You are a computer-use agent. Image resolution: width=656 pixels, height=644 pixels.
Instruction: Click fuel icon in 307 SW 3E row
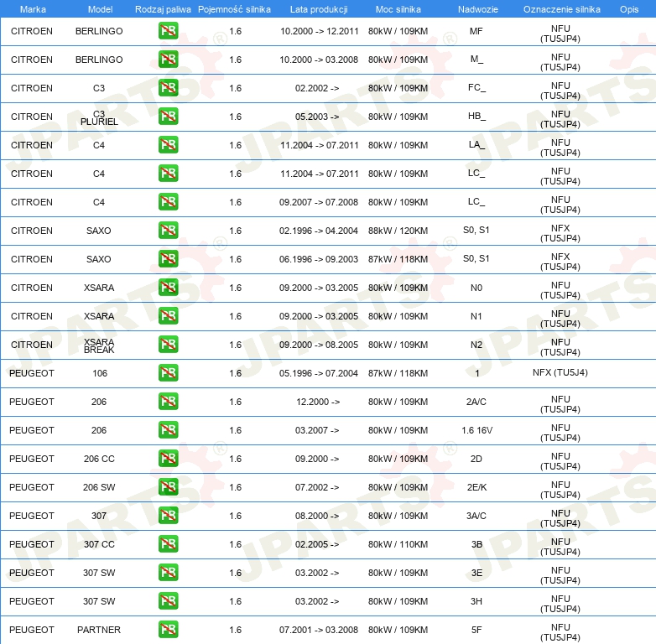point(168,572)
